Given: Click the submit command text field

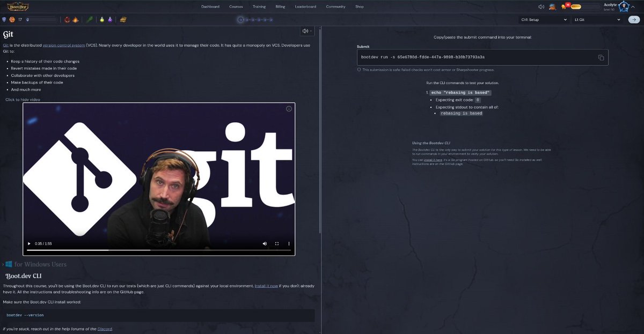Looking at the screenshot, I should click(482, 57).
